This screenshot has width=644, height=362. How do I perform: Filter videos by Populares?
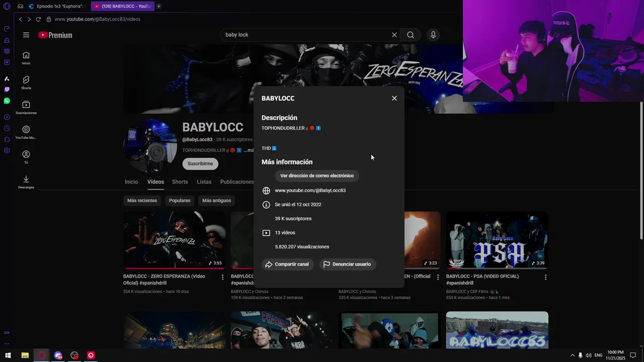click(x=180, y=201)
